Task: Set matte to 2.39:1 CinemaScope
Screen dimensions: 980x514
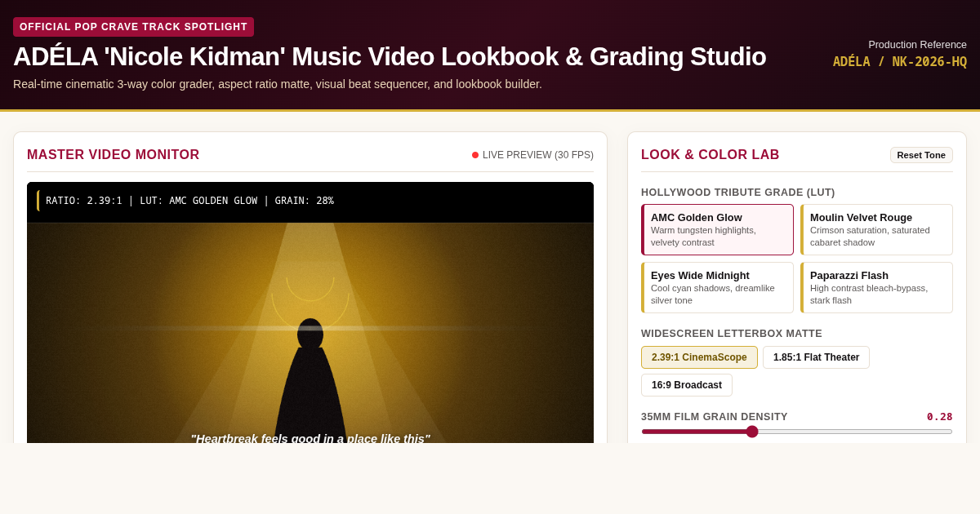Action: (699, 357)
